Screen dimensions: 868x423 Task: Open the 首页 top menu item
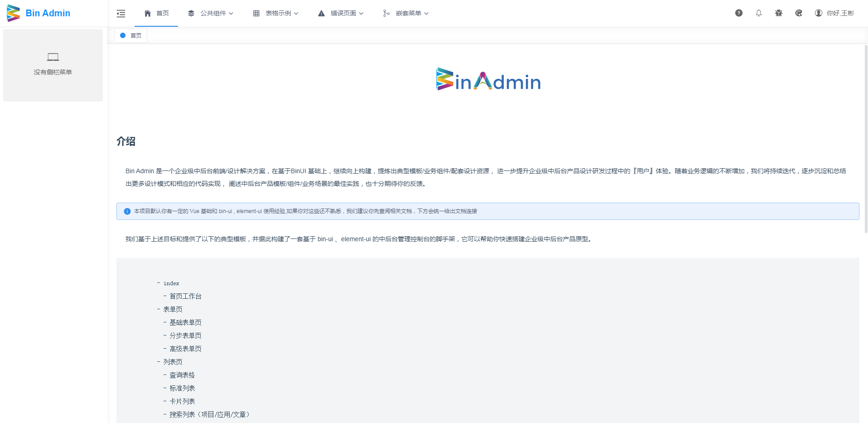pos(156,13)
